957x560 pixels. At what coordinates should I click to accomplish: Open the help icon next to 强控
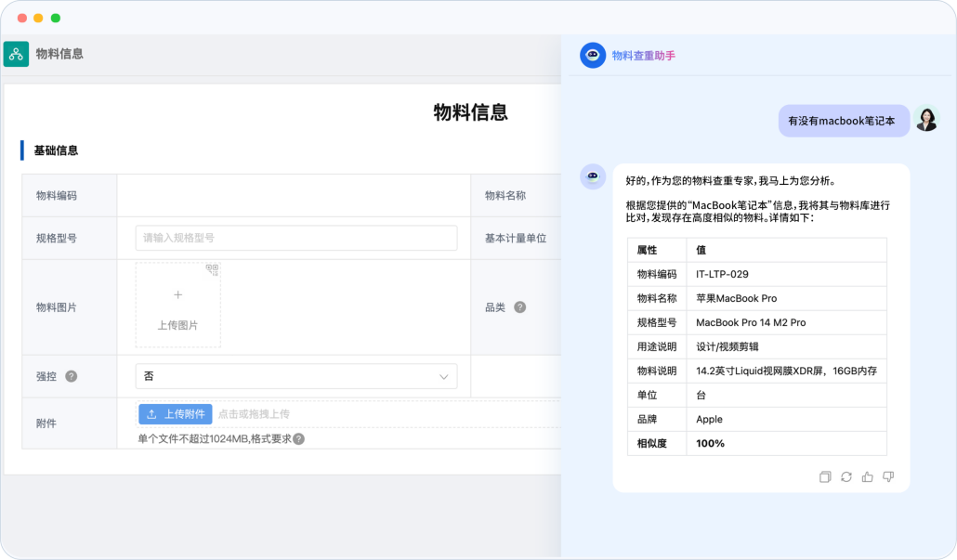pos(72,376)
